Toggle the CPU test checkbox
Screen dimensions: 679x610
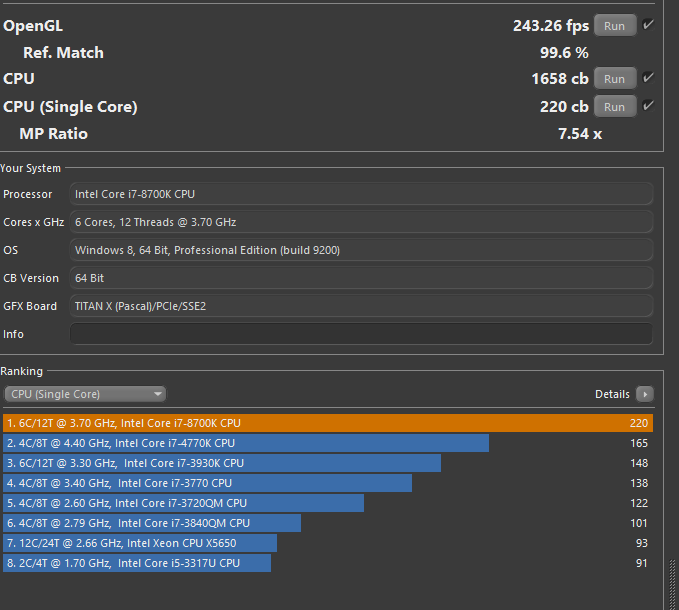coord(648,78)
